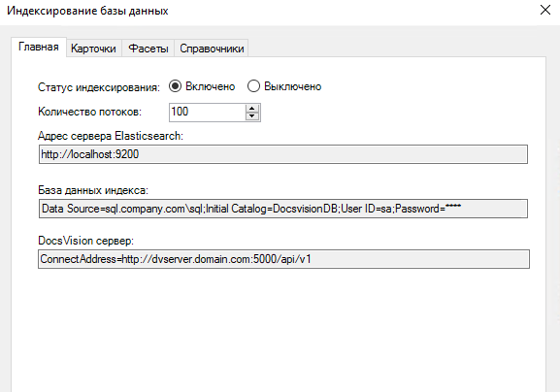Open the Фасеты tab
Viewport: 560px width, 392px height.
point(148,49)
